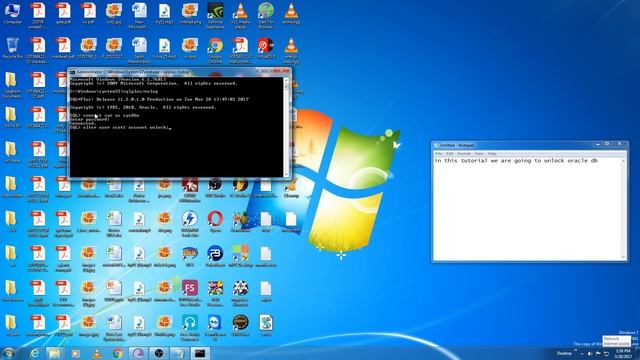The height and width of the screenshot is (360, 640).
Task: Click the Notepad vertical scrollbar
Action: click(624, 208)
